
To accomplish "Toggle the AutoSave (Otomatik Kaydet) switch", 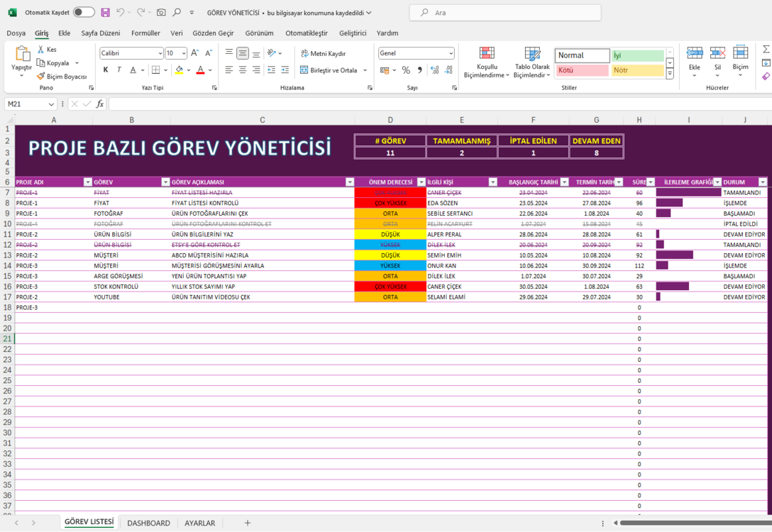I will pyautogui.click(x=84, y=12).
